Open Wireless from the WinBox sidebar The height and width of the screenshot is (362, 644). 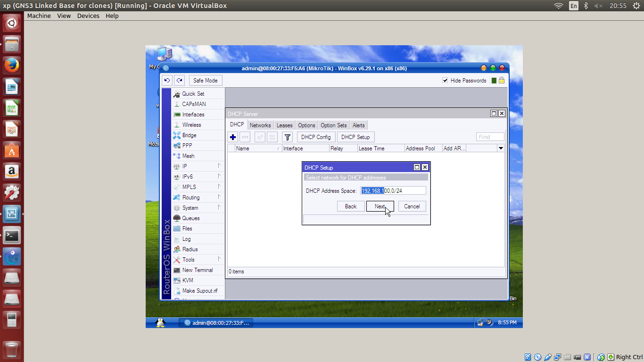tap(198, 125)
